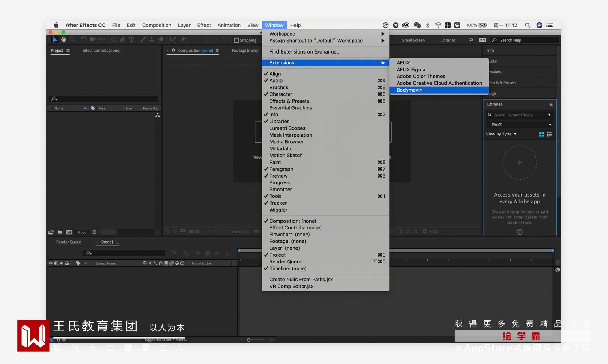The height and width of the screenshot is (364, 608).
Task: Select the Selection arrow tool
Action: 55,40
